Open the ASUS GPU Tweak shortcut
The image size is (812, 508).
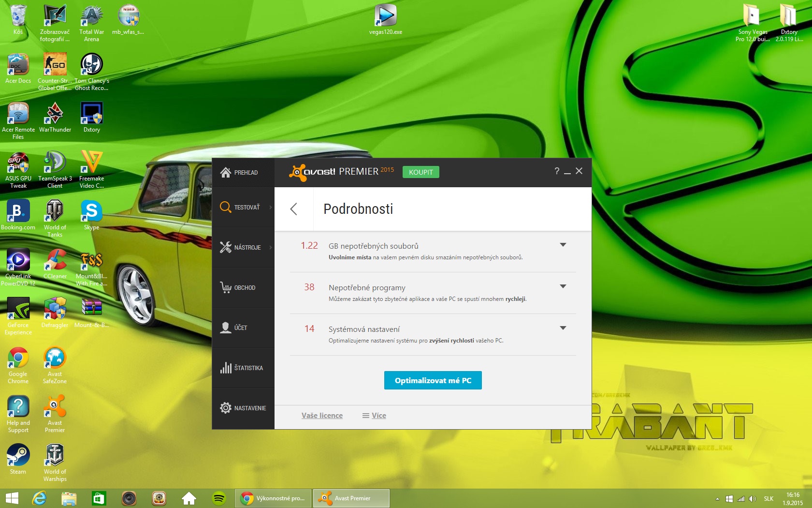(18, 170)
